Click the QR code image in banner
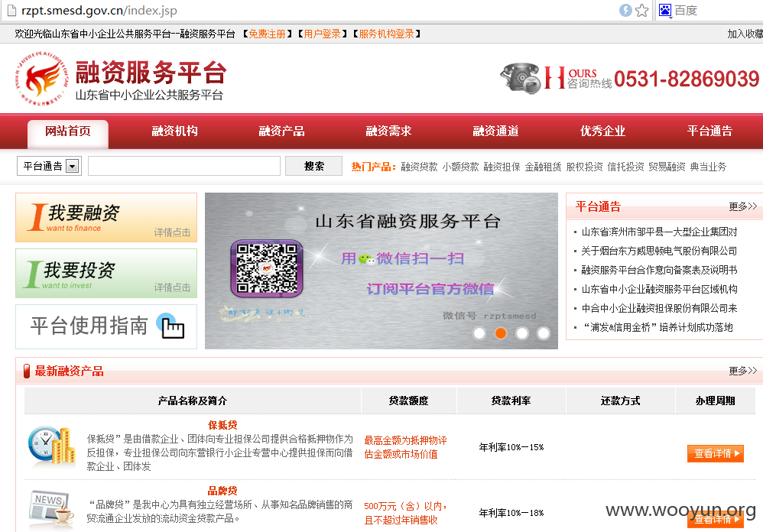Viewport: 763px width, 532px height. 267,268
